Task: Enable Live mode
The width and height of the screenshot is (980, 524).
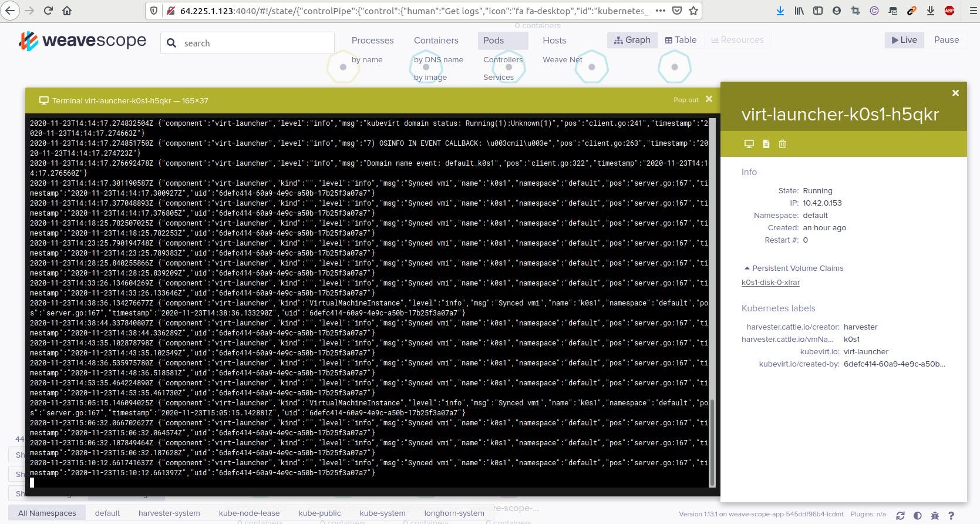Action: 904,40
